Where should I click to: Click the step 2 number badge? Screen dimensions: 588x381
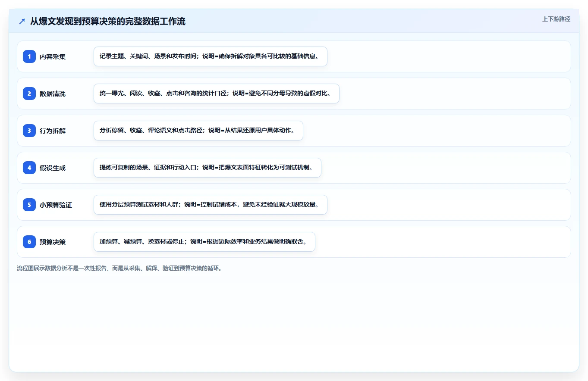click(x=29, y=94)
